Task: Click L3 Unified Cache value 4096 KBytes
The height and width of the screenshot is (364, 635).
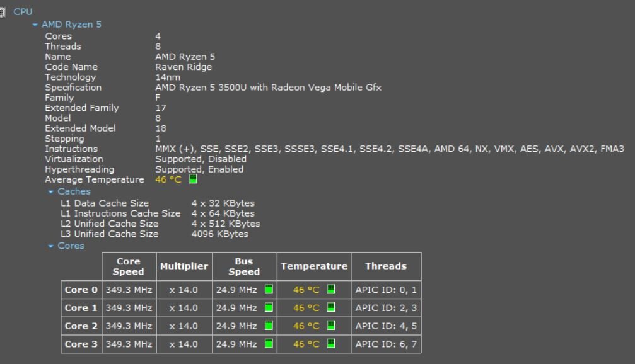Action: coord(219,234)
